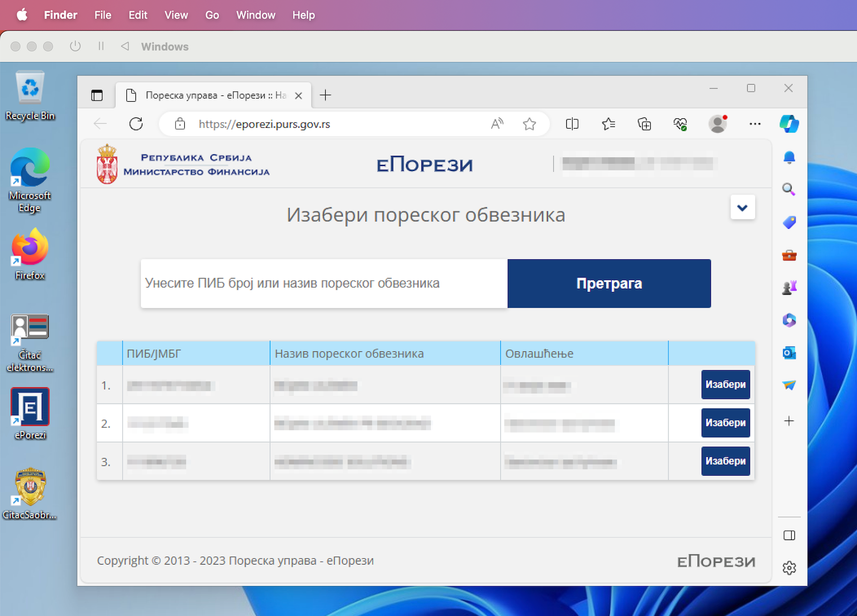View site information lock icon

[x=180, y=124]
